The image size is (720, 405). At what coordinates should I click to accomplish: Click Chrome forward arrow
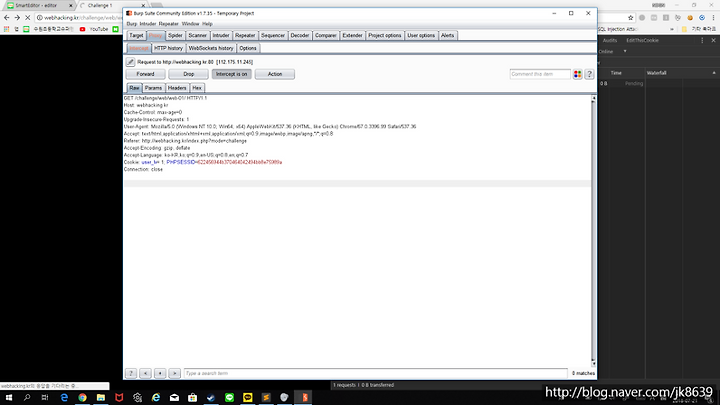click(17, 17)
